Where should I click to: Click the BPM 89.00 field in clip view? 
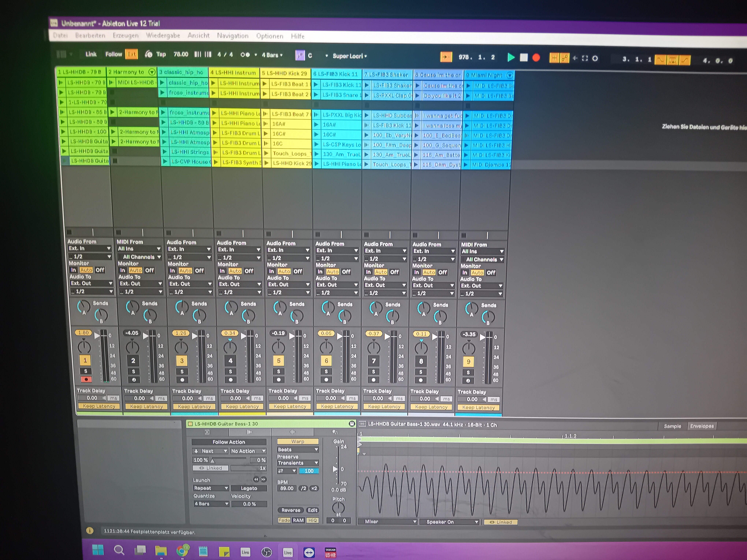[287, 488]
